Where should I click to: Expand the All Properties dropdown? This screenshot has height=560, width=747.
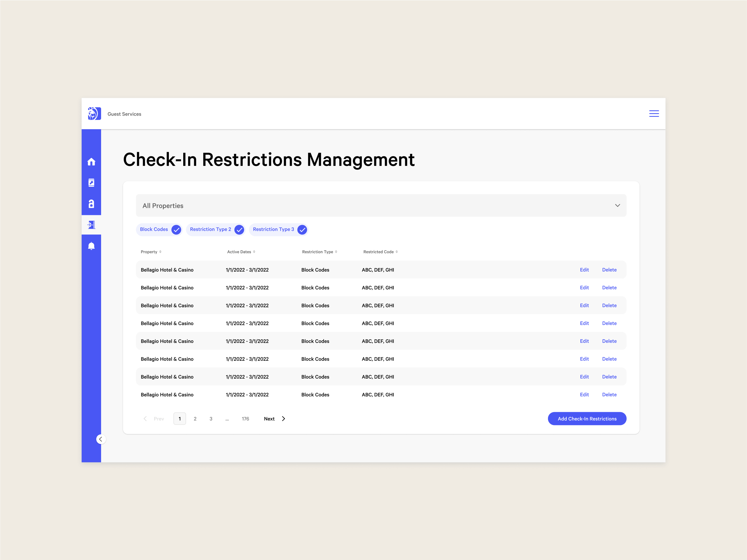[381, 206]
